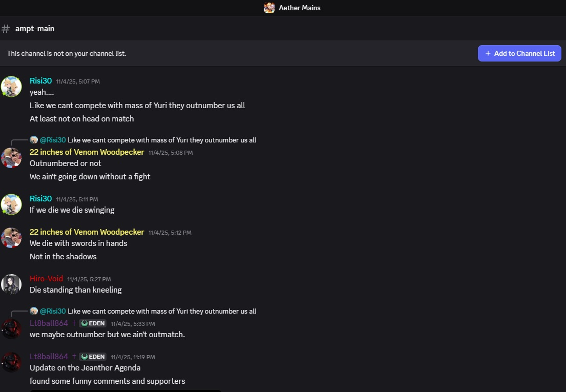Select the ampt-main channel title
Image resolution: width=566 pixels, height=392 pixels.
(35, 29)
